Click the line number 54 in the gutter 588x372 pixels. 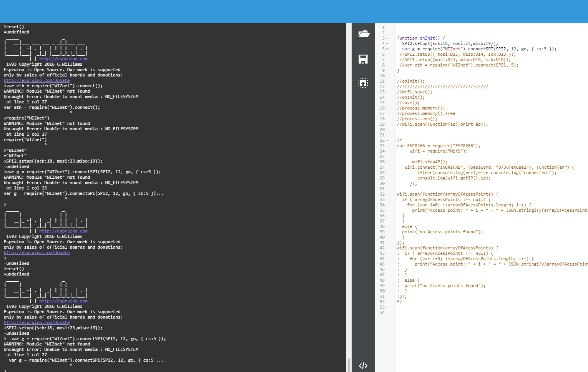coord(382,312)
